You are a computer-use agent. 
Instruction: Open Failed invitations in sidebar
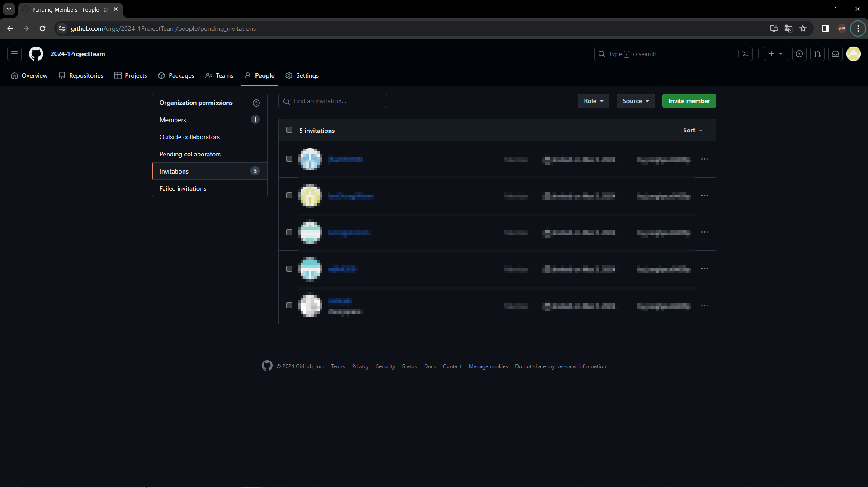coord(183,188)
